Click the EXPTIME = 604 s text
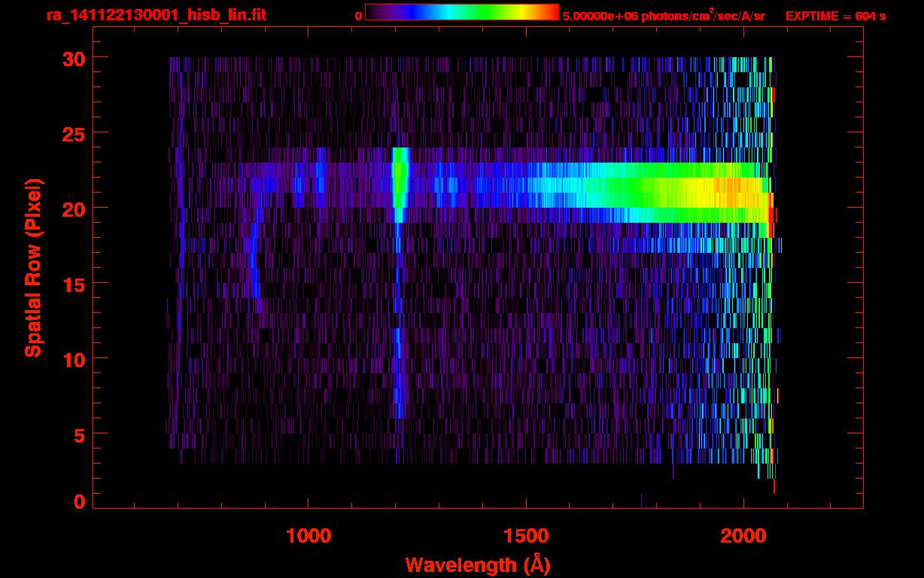This screenshot has width=924, height=578. (835, 16)
